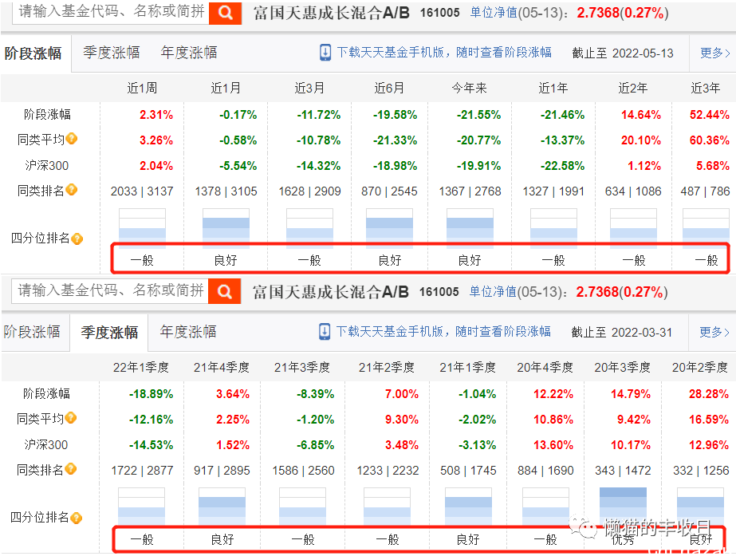Click 更多 link beside date 2022-05-13
This screenshot has height=560, width=736.
715,53
